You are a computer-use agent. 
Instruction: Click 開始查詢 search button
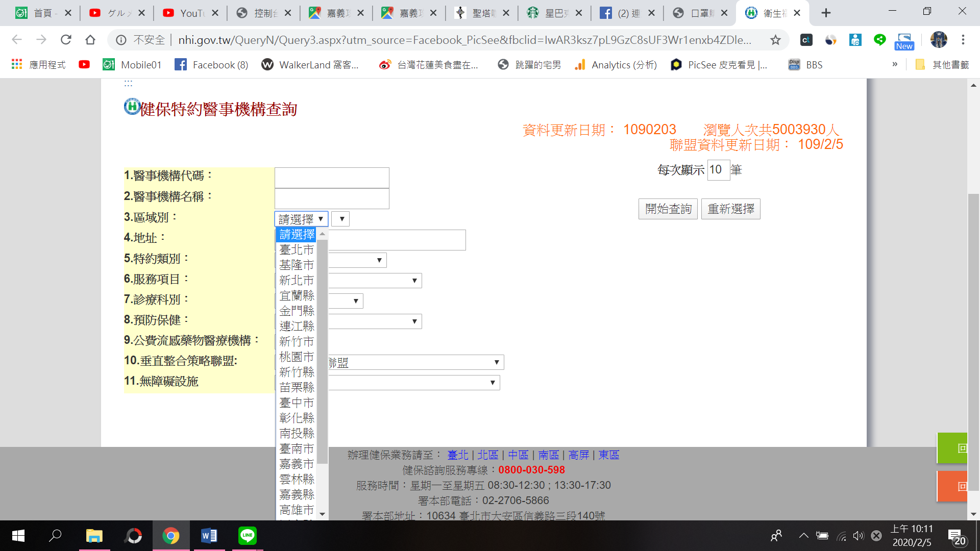[668, 209]
